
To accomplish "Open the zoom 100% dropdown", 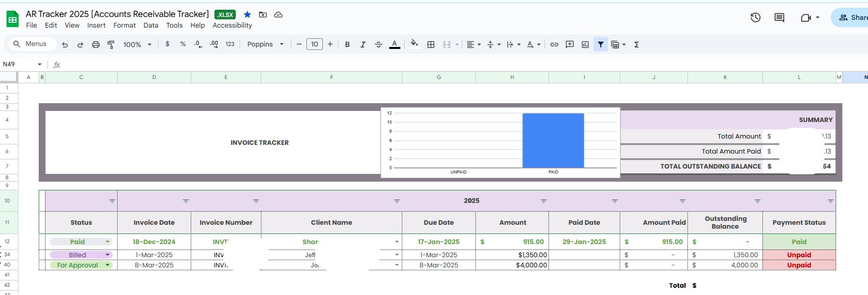I will click(137, 45).
